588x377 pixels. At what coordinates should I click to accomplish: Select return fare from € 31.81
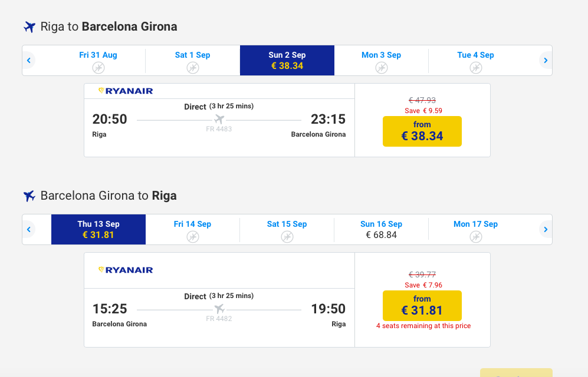[x=422, y=306]
